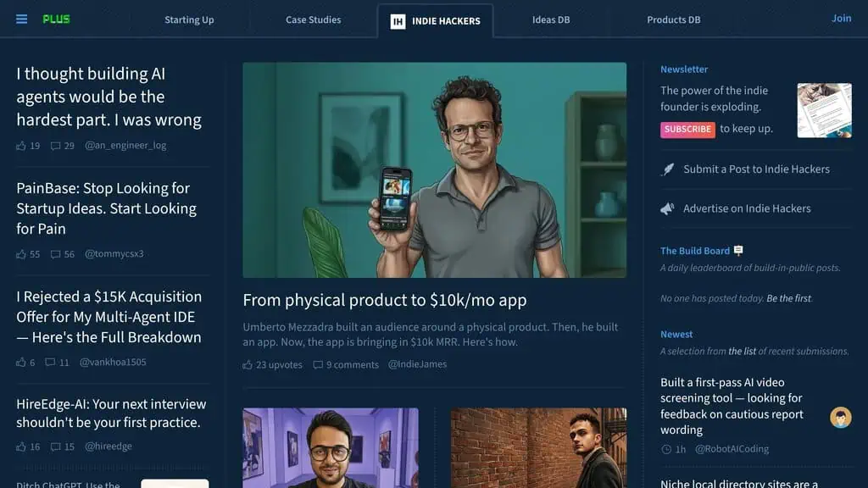Click the megaphone advertise icon
Screen dimensions: 868x488
(667, 208)
